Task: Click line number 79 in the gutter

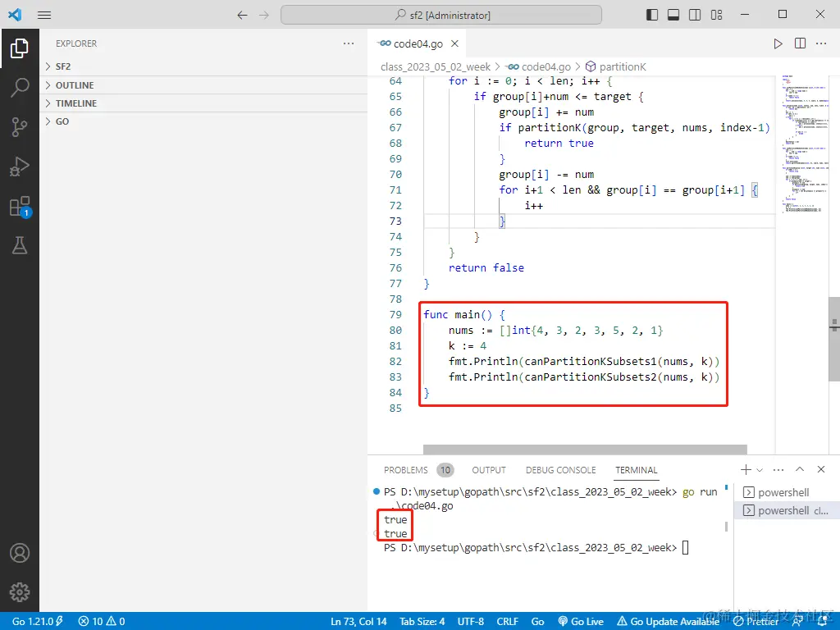Action: 395,314
